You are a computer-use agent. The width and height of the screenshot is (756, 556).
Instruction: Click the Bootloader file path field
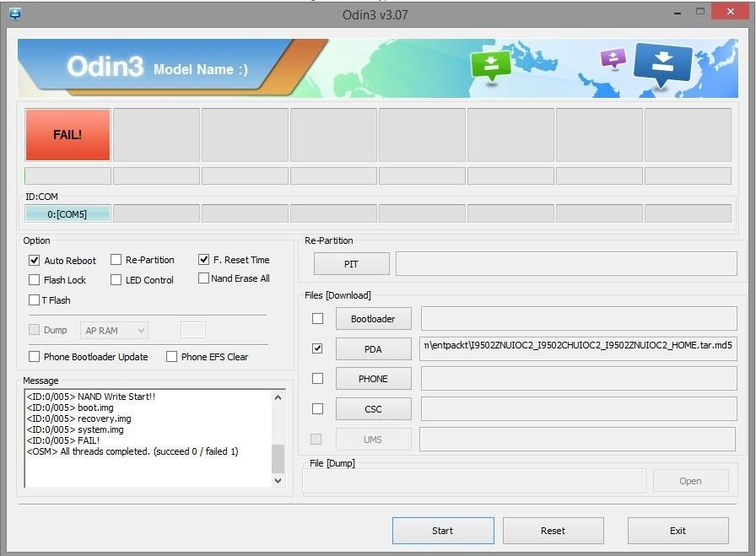click(579, 318)
